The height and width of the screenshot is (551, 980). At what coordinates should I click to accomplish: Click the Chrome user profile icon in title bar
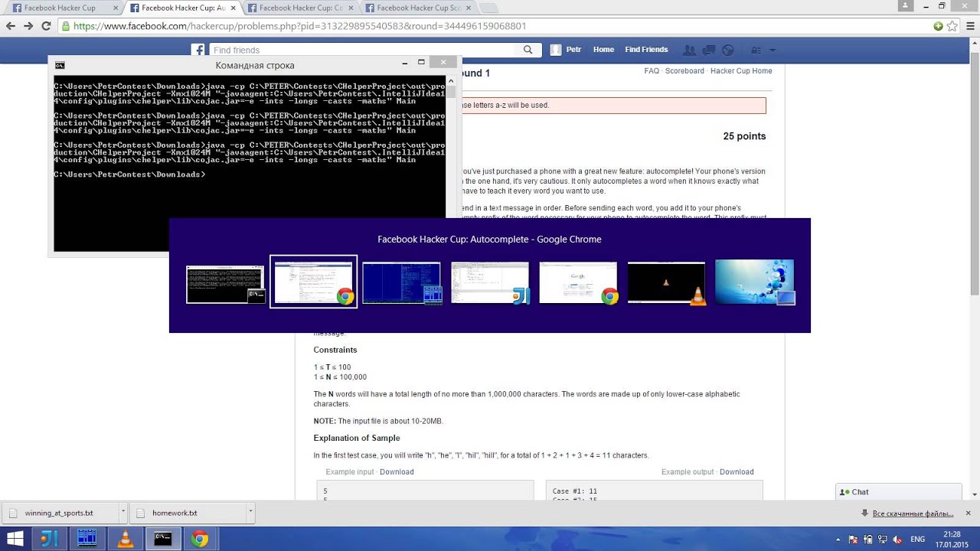(906, 5)
